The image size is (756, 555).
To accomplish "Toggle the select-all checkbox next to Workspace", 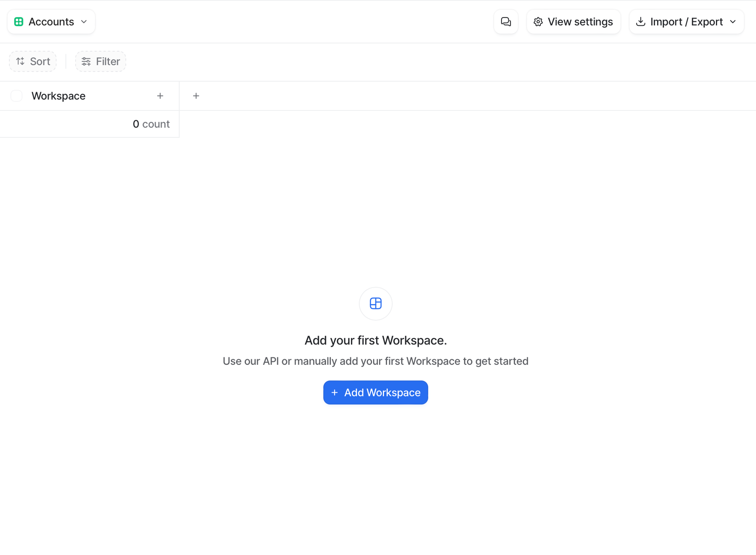I will click(17, 96).
